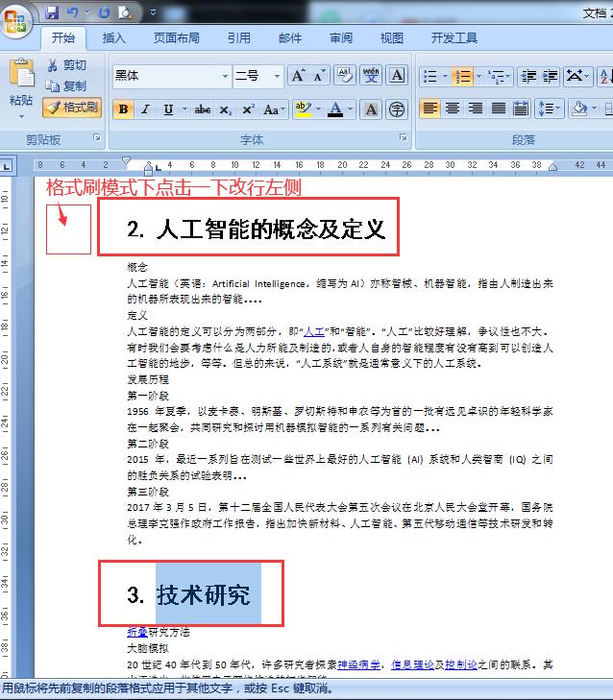The image size is (613, 700).
Task: Go to the 开发工具 ribbon tab
Action: click(x=454, y=38)
